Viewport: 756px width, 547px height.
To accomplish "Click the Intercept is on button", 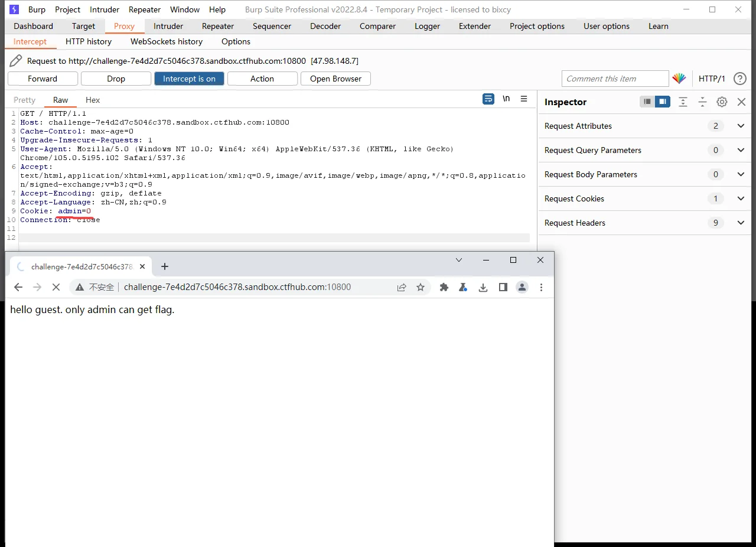I will point(189,79).
